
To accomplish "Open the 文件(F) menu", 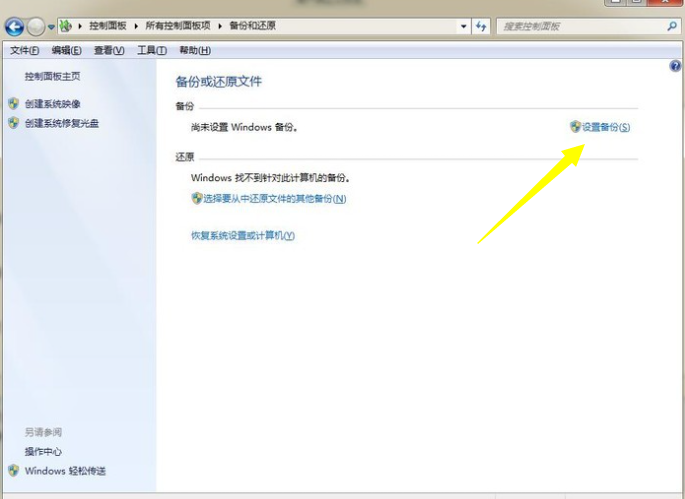I will point(24,50).
